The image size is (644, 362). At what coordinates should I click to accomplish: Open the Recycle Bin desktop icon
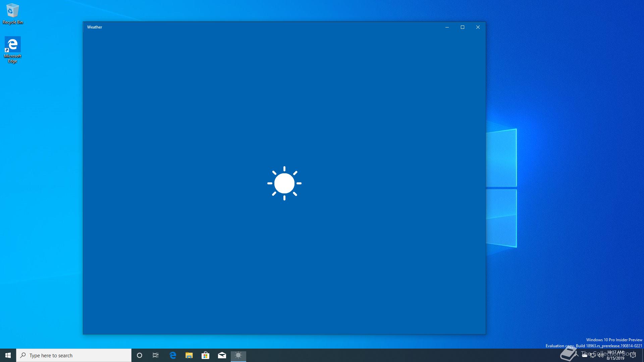(13, 14)
